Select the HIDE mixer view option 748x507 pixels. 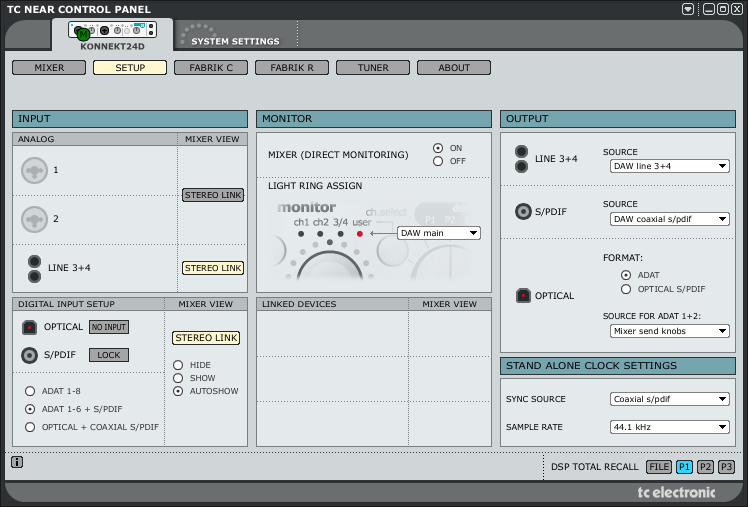tap(178, 365)
